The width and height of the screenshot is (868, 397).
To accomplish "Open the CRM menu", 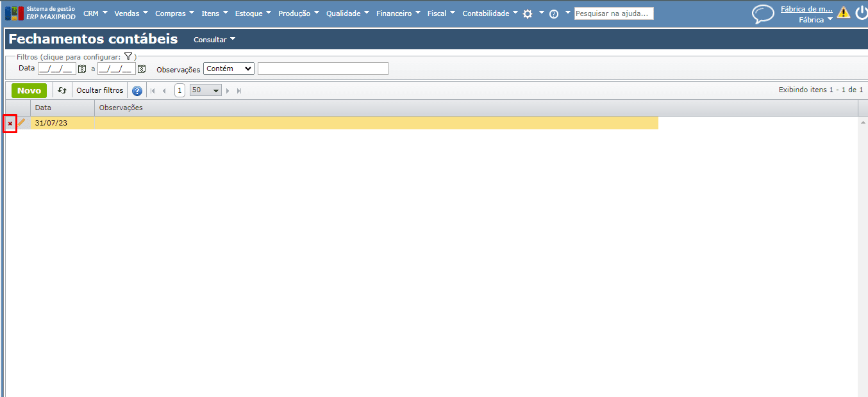I will [96, 13].
